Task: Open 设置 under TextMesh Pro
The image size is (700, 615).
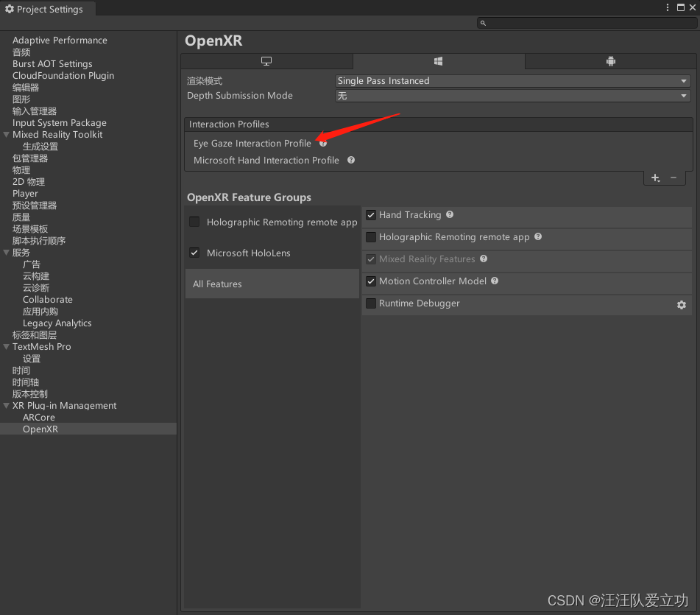Action: [x=31, y=359]
